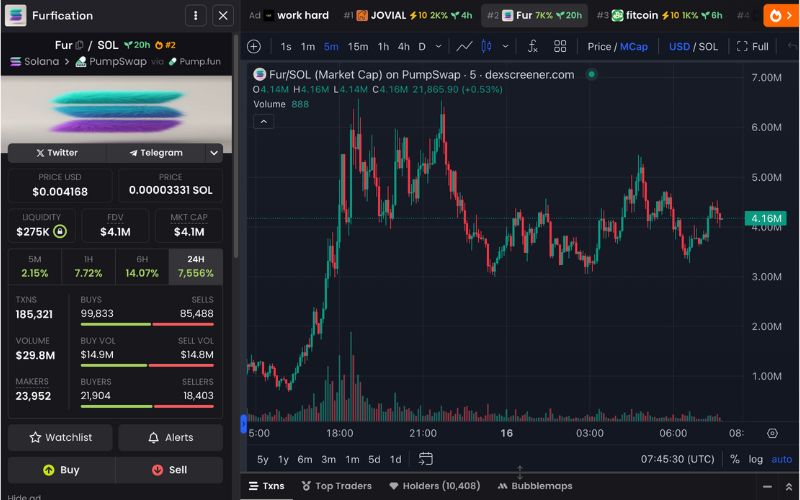Switch to the Bubblemaps tab
Image resolution: width=800 pixels, height=500 pixels.
click(x=535, y=486)
